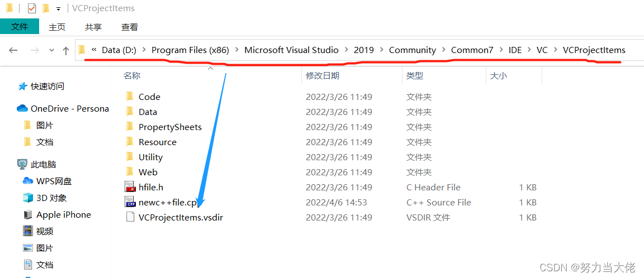644x278 pixels.
Task: Expand chevron after Program Files (x86) breadcrumb
Action: pos(237,50)
